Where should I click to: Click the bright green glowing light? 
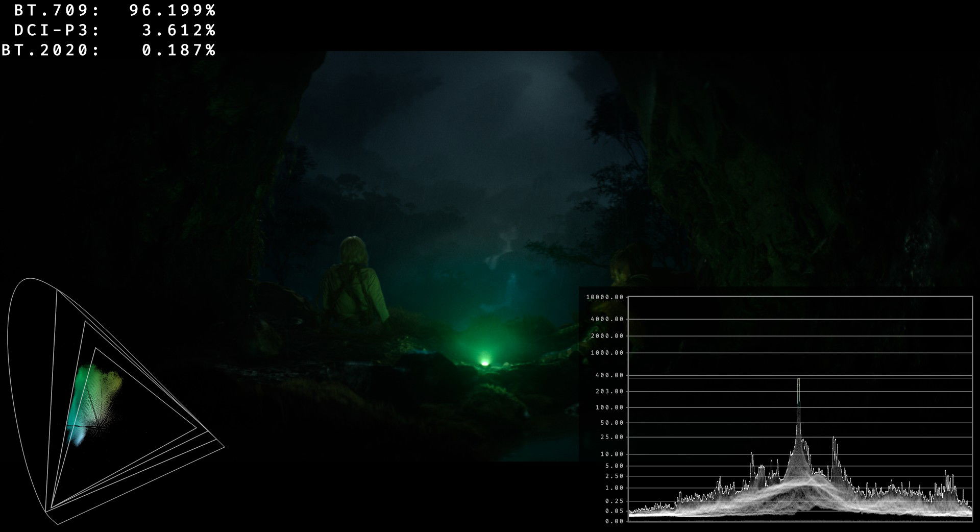(484, 362)
